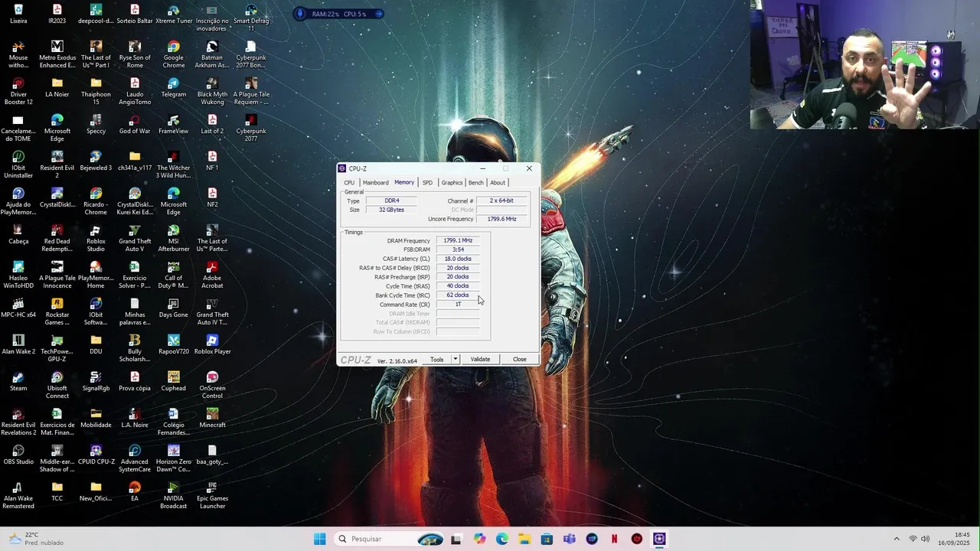980x551 pixels.
Task: Select the Ubisoft Connect desktop icon
Action: (57, 386)
